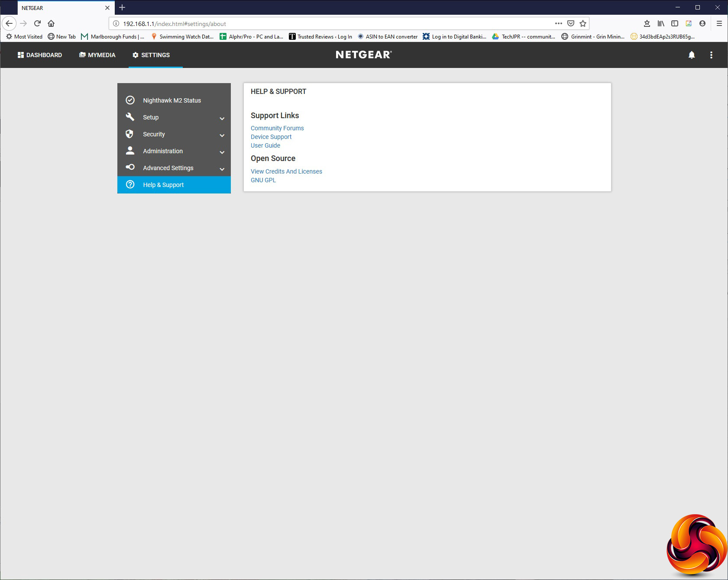Open Firefox hamburger menu
The width and height of the screenshot is (728, 580).
pyautogui.click(x=719, y=23)
